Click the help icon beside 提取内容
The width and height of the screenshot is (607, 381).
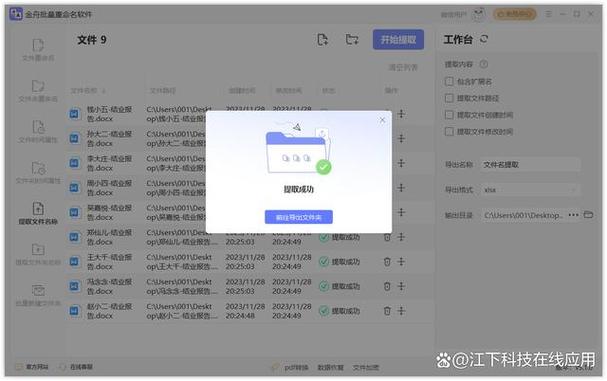tap(484, 64)
